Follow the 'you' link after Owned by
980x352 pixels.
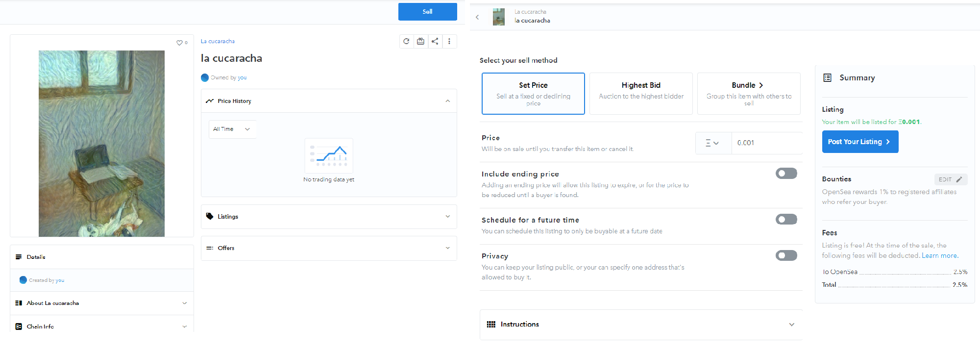click(x=242, y=77)
